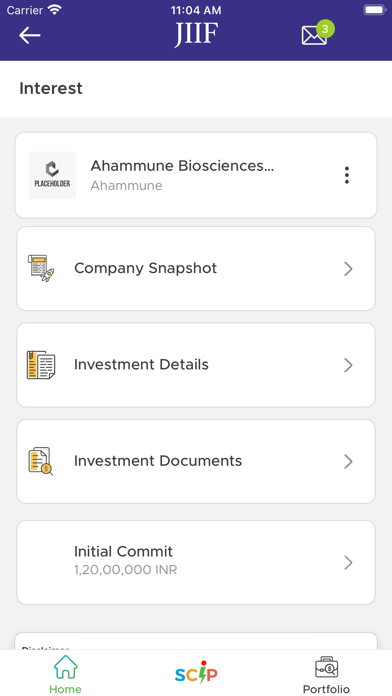Tap the Ahammune placeholder logo thumbnail
Viewport: 392px width, 696px height.
pyautogui.click(x=52, y=175)
